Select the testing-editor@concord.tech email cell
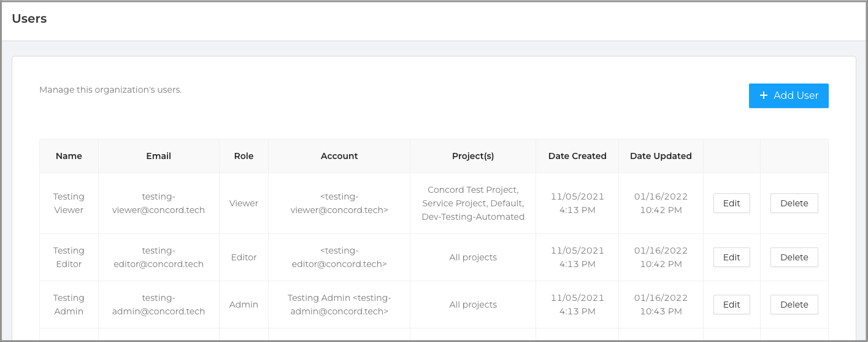Viewport: 868px width, 342px height. point(158,257)
